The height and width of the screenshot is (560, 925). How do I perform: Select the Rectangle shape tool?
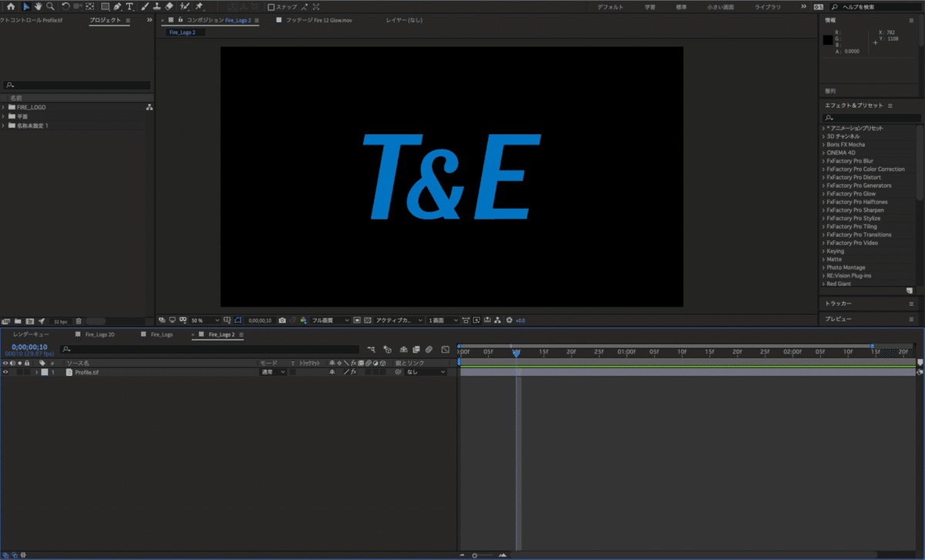[x=106, y=6]
